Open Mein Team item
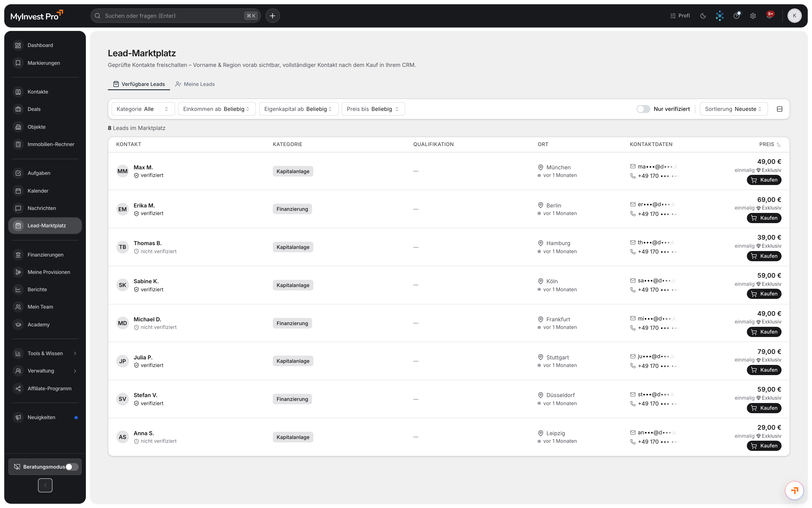 click(x=45, y=307)
